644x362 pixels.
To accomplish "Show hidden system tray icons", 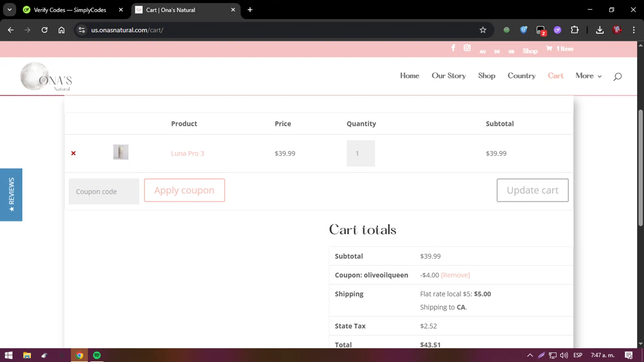I will (530, 355).
